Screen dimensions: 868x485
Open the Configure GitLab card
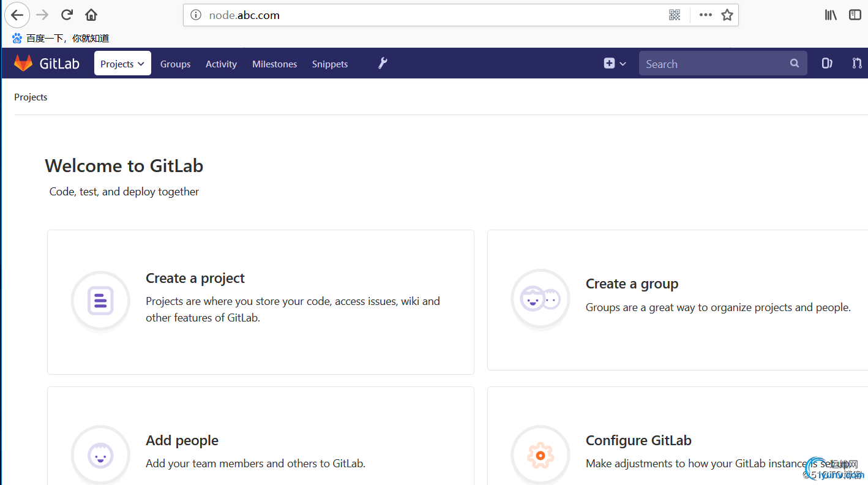coord(678,436)
